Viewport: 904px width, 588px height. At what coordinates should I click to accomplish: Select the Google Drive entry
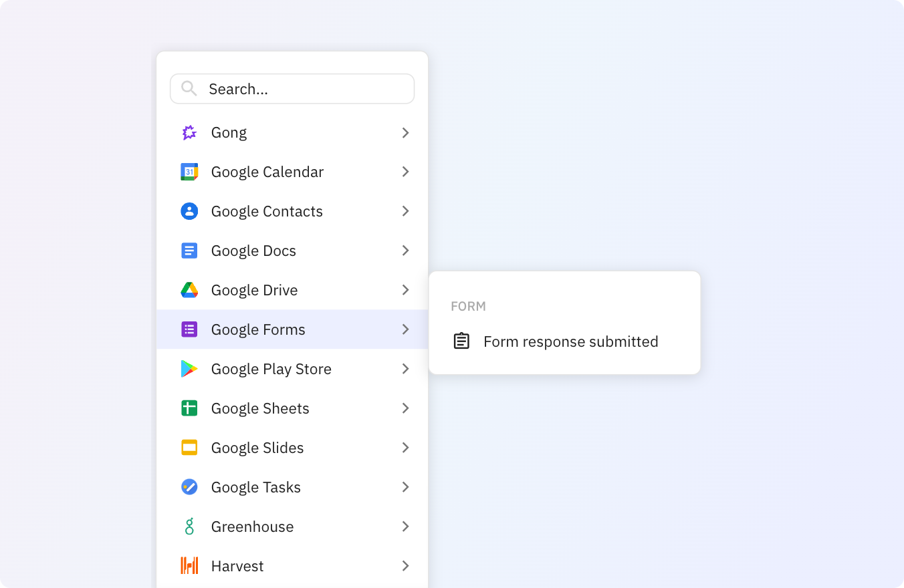[x=292, y=290]
